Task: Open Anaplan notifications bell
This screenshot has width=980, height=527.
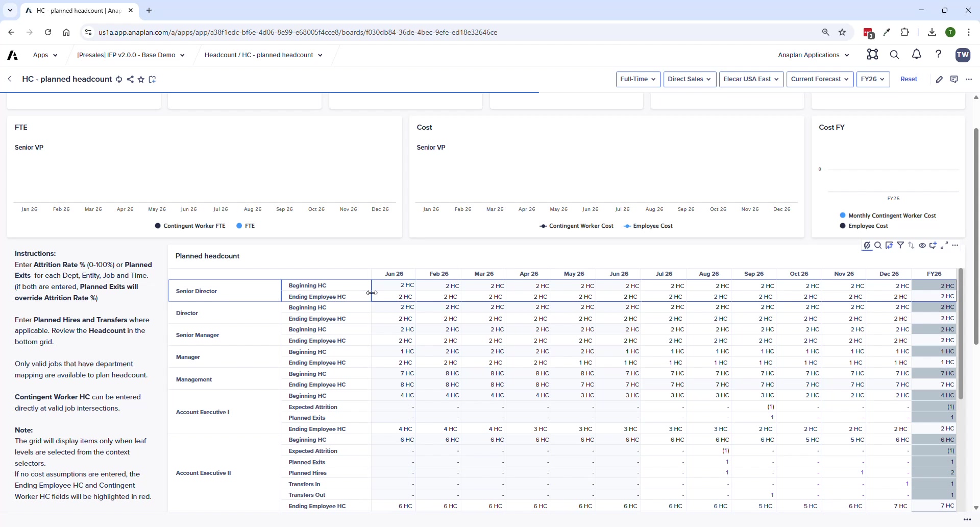Action: [x=916, y=55]
